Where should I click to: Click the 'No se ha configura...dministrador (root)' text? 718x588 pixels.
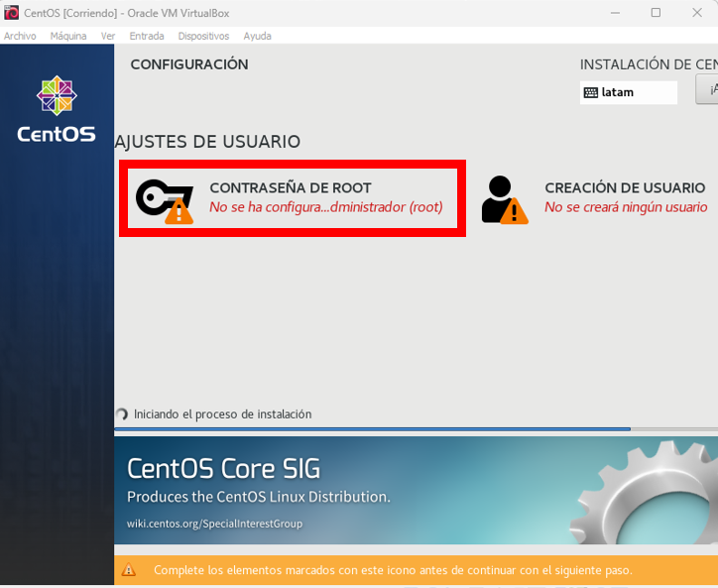click(326, 207)
